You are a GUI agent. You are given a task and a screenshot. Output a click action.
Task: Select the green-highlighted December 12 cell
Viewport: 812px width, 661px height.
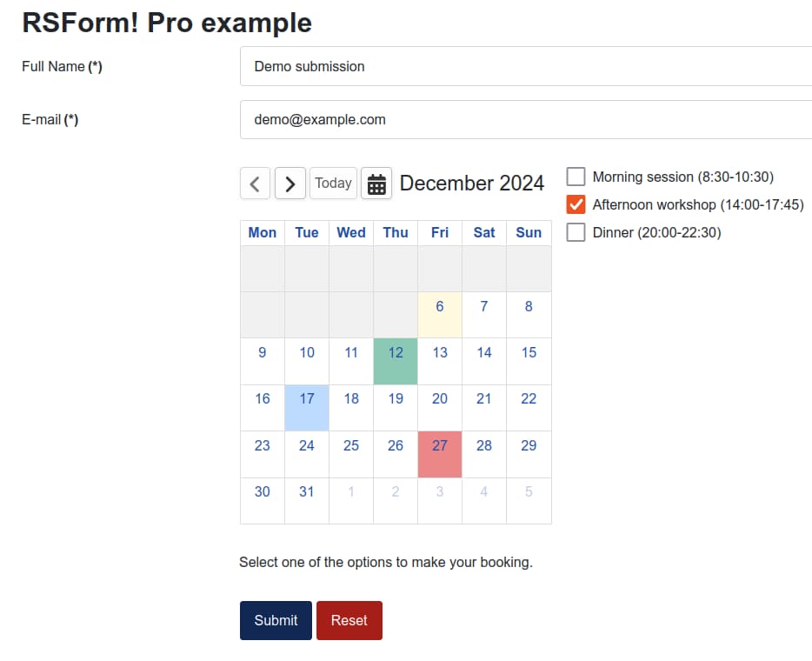click(x=396, y=361)
